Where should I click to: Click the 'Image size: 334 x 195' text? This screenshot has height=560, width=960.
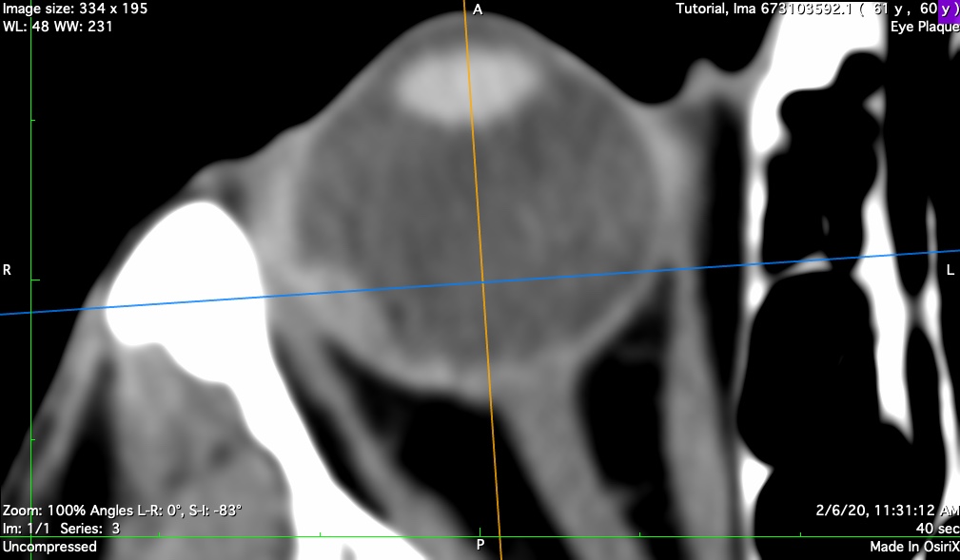pyautogui.click(x=75, y=9)
